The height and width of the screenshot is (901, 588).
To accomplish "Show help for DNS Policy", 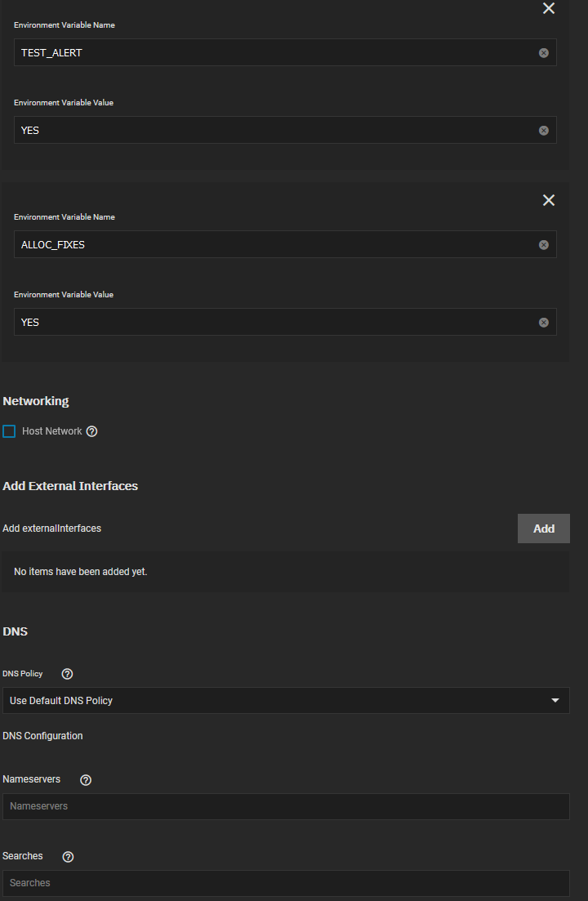I will 67,674.
